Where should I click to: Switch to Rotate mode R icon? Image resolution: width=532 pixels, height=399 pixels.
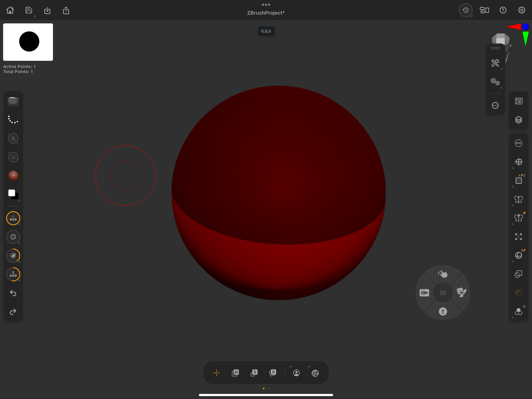pos(273,373)
